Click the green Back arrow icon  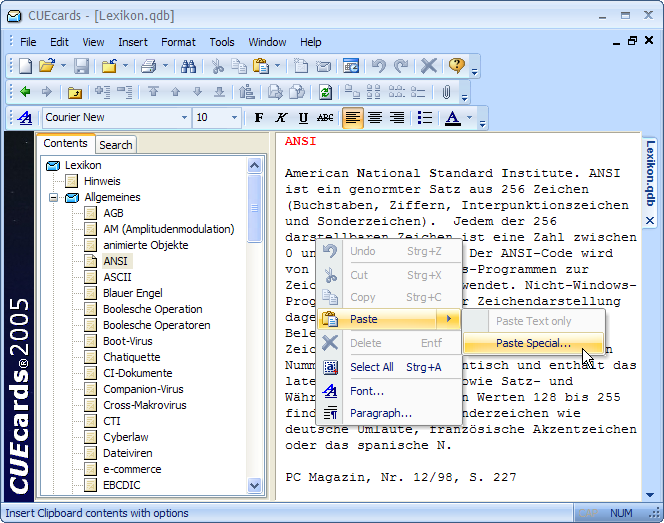25,92
